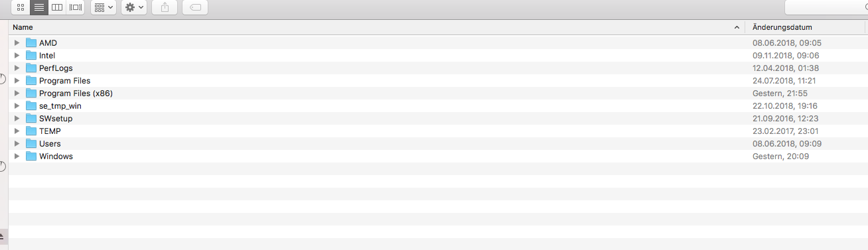
Task: Expand the Intel folder disclosure triangle
Action: pos(17,56)
